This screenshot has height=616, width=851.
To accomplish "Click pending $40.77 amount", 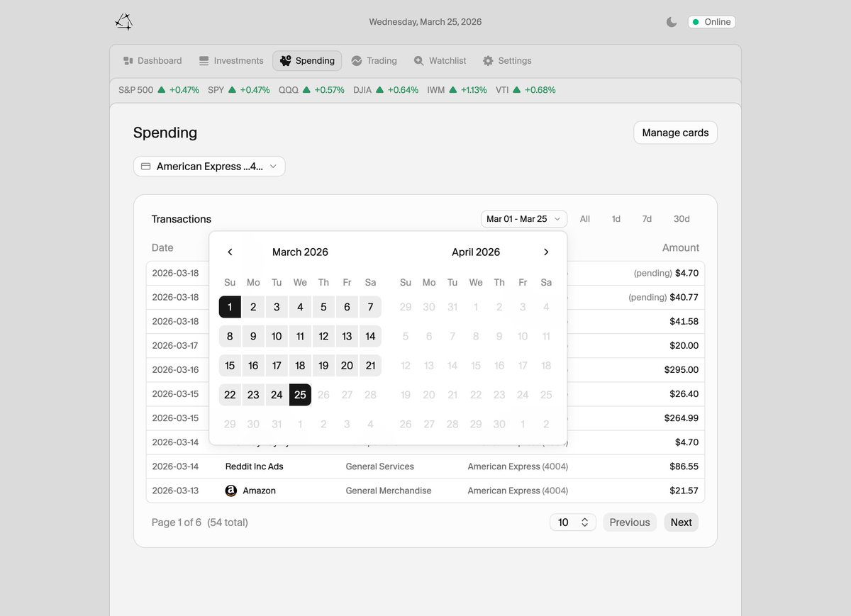I will click(664, 298).
